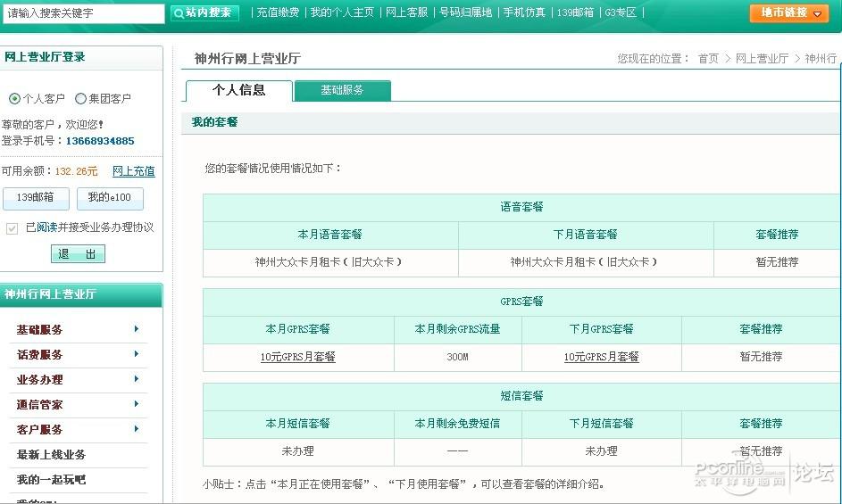
Task: Toggle 已阅读并接受业务办理协议 checkbox
Action: click(12, 228)
